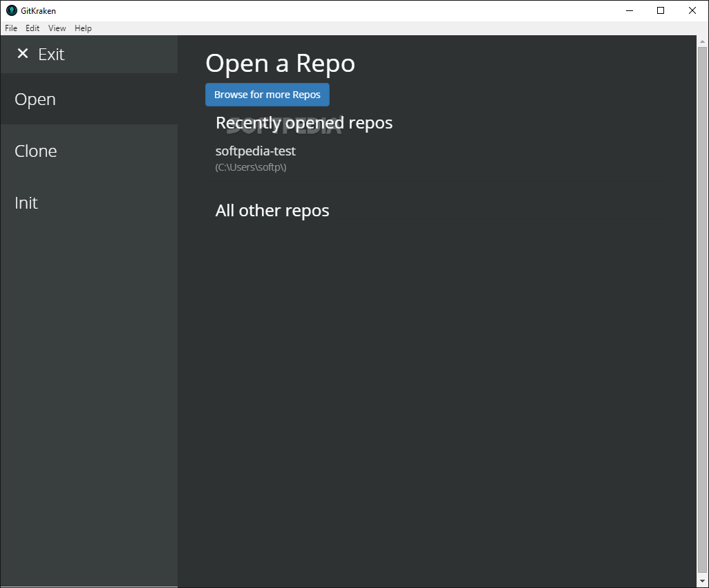Click the scrollbar up arrow
The width and height of the screenshot is (709, 588).
tap(702, 41)
